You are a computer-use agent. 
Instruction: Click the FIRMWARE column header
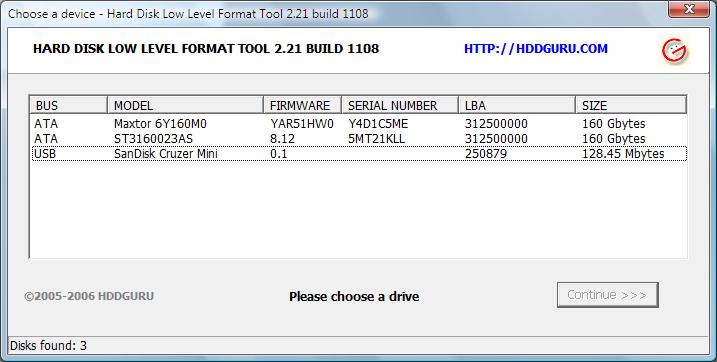point(302,105)
